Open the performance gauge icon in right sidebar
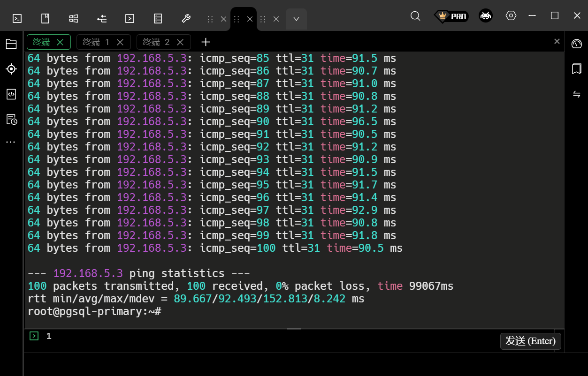588x376 pixels. pos(576,44)
